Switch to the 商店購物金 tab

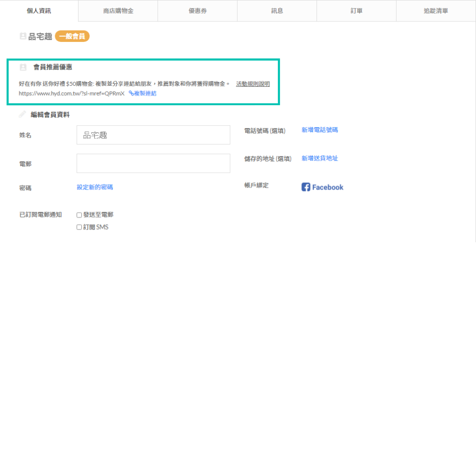pos(118,11)
